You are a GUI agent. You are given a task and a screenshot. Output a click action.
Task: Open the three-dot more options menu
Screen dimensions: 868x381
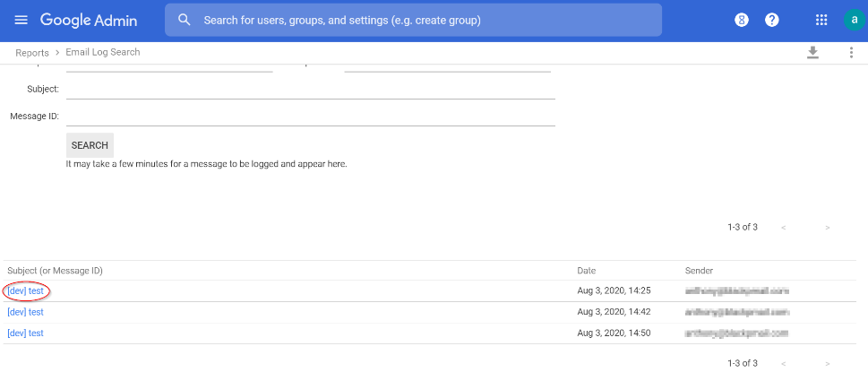click(x=851, y=53)
